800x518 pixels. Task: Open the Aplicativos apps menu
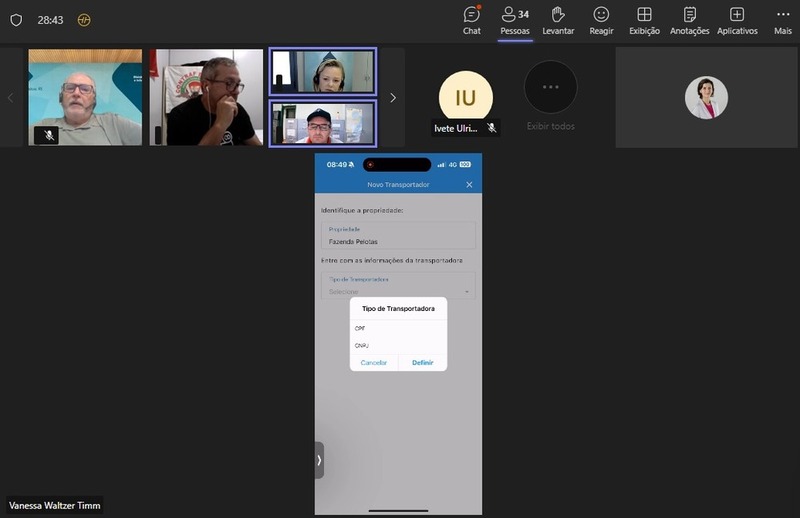[x=737, y=19]
